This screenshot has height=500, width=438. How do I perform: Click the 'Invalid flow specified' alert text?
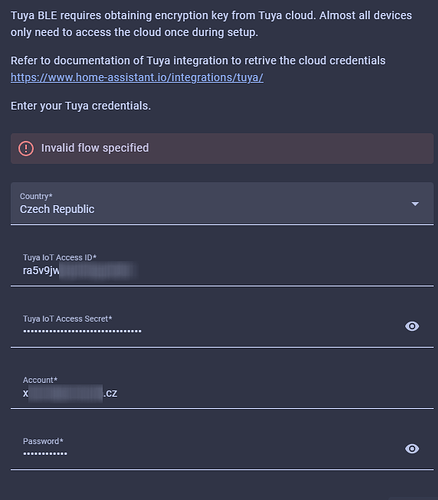(95, 148)
